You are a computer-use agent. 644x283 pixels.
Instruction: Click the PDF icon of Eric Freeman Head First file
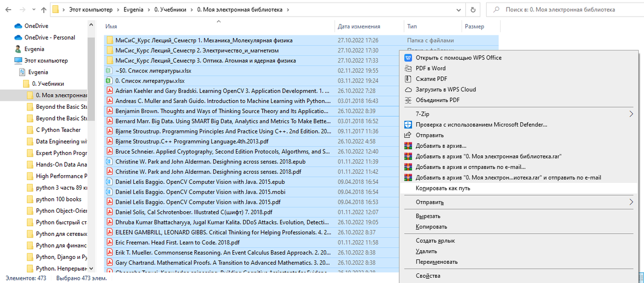click(x=109, y=243)
